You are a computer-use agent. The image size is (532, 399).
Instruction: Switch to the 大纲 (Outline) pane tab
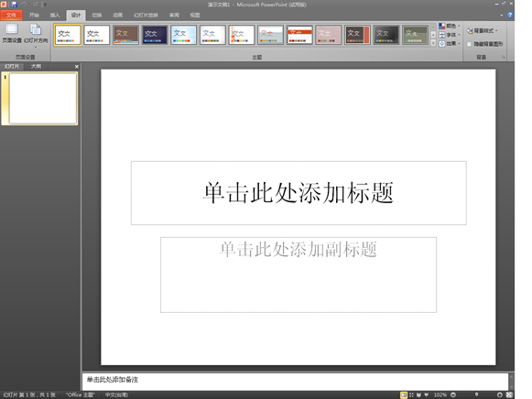[x=36, y=66]
